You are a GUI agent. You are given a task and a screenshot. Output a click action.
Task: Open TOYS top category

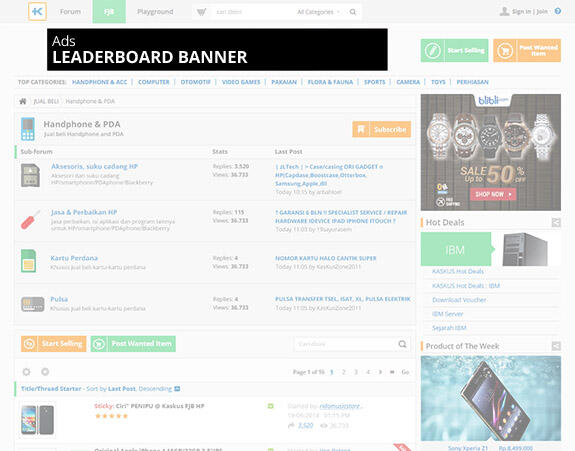[x=438, y=82]
